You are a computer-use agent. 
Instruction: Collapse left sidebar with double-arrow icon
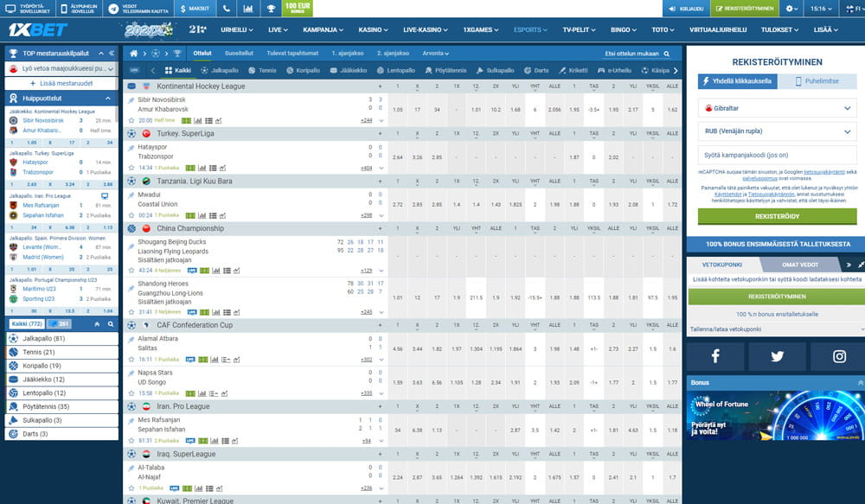click(x=112, y=53)
